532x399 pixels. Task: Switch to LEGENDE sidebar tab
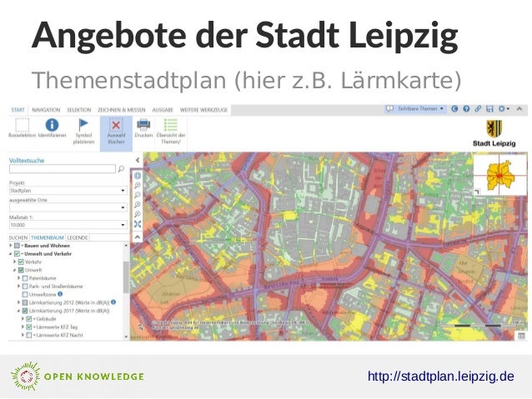[78, 237]
